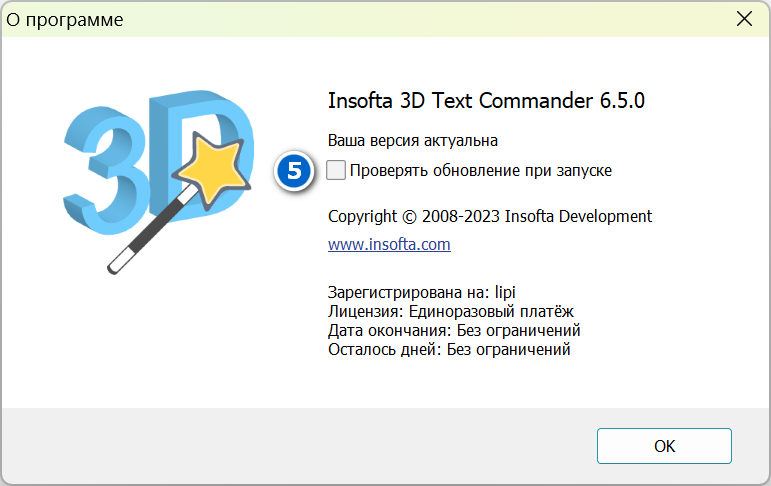Viewport: 771px width, 486px height.
Task: Click the Проверять обновление при запуске label
Action: point(480,171)
